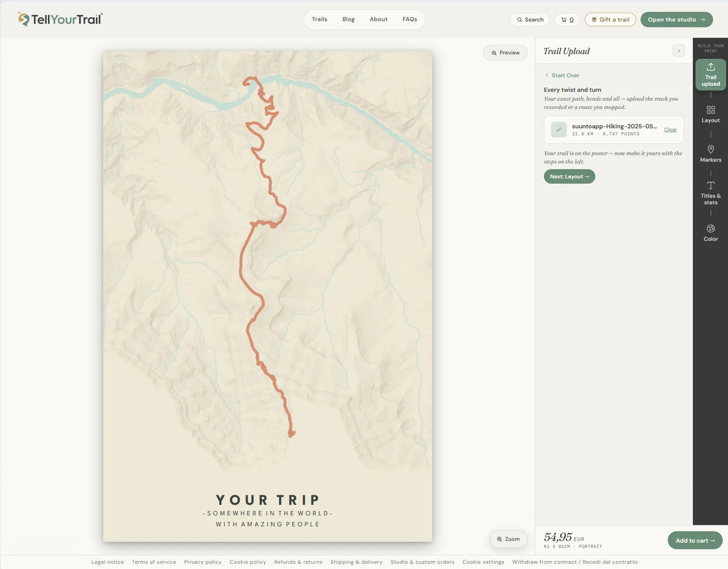Viewport: 728px width, 569px height.
Task: Click the YOUR TRIP poster title
Action: 268,500
